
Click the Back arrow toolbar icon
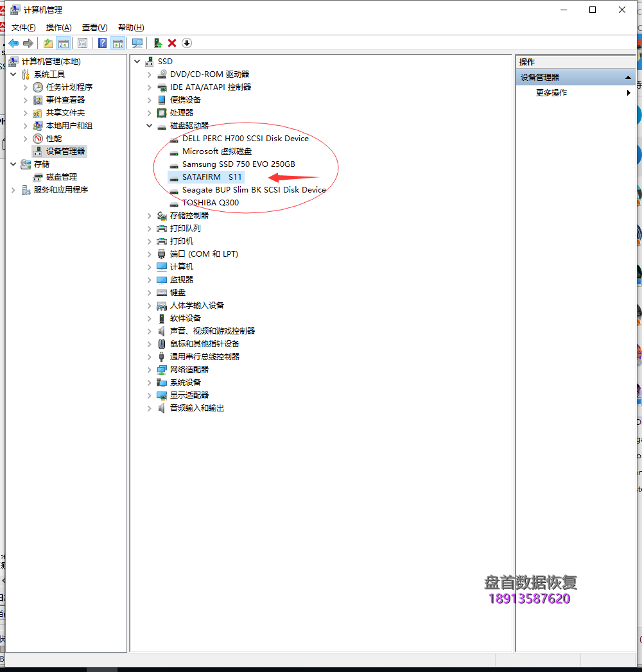(13, 43)
